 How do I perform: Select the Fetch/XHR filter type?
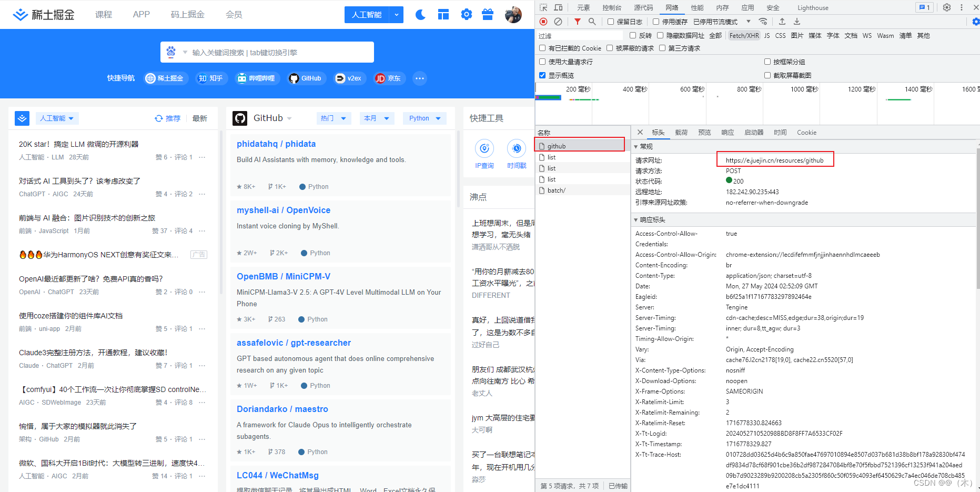744,35
